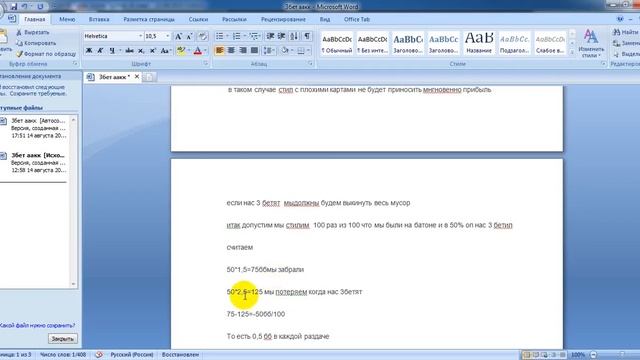Click the Undo arrow in quick access toolbar
This screenshot has height=360, width=640.
tap(24, 7)
